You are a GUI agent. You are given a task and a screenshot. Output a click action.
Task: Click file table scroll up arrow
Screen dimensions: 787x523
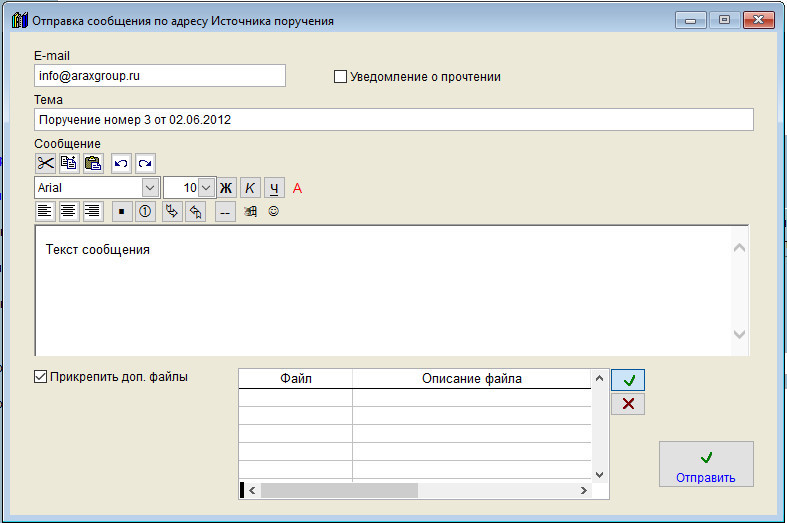pos(599,378)
